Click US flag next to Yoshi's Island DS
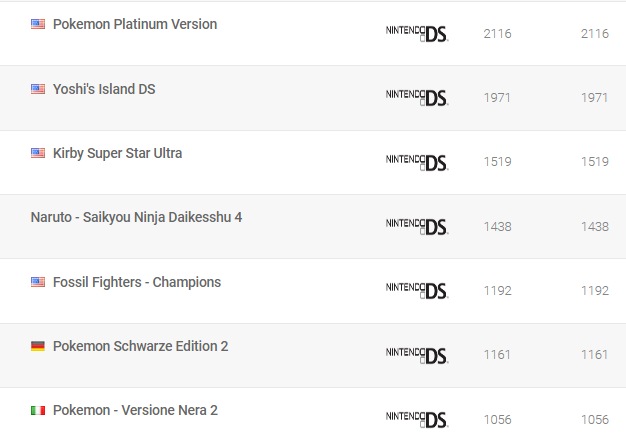 coord(38,89)
